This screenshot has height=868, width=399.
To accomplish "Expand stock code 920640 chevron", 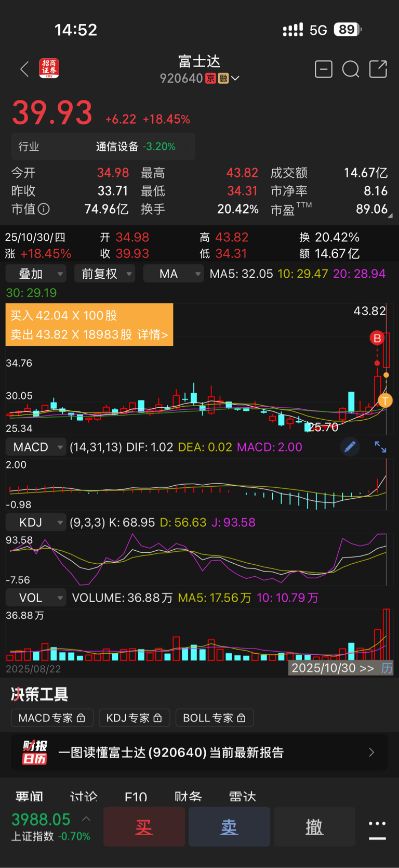I will coord(235,79).
